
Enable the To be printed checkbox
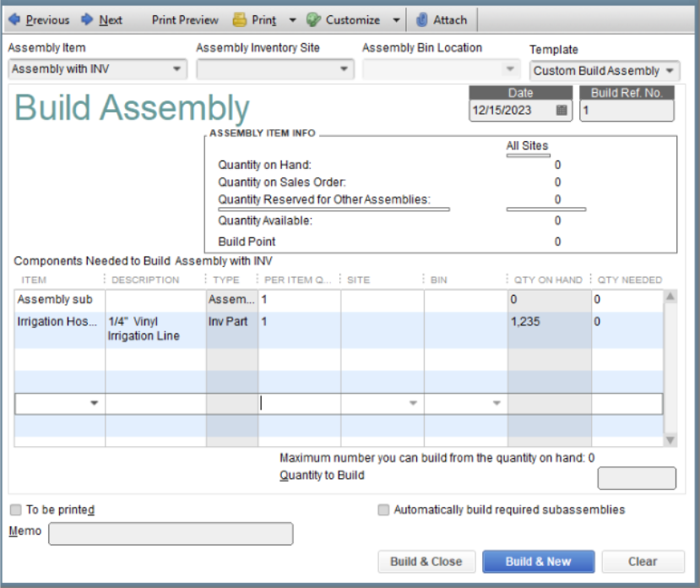click(x=14, y=509)
